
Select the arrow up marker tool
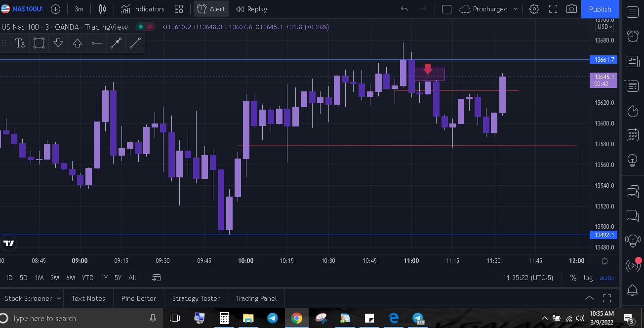click(78, 43)
